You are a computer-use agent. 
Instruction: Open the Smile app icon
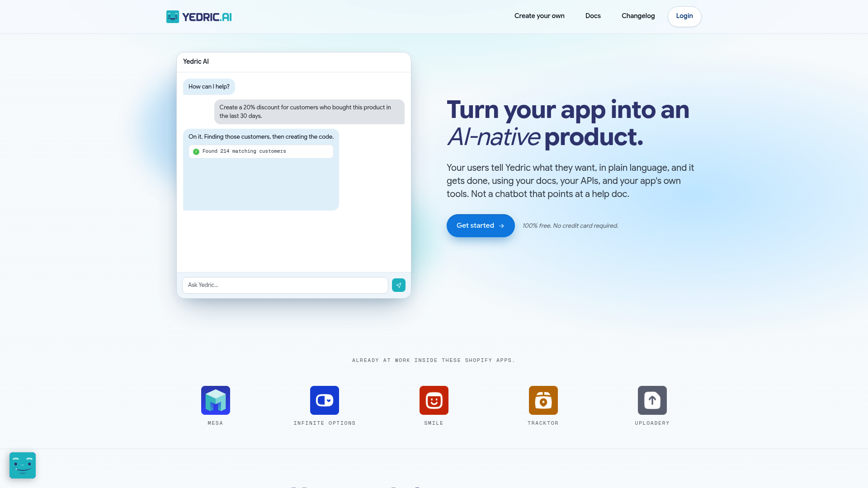434,400
